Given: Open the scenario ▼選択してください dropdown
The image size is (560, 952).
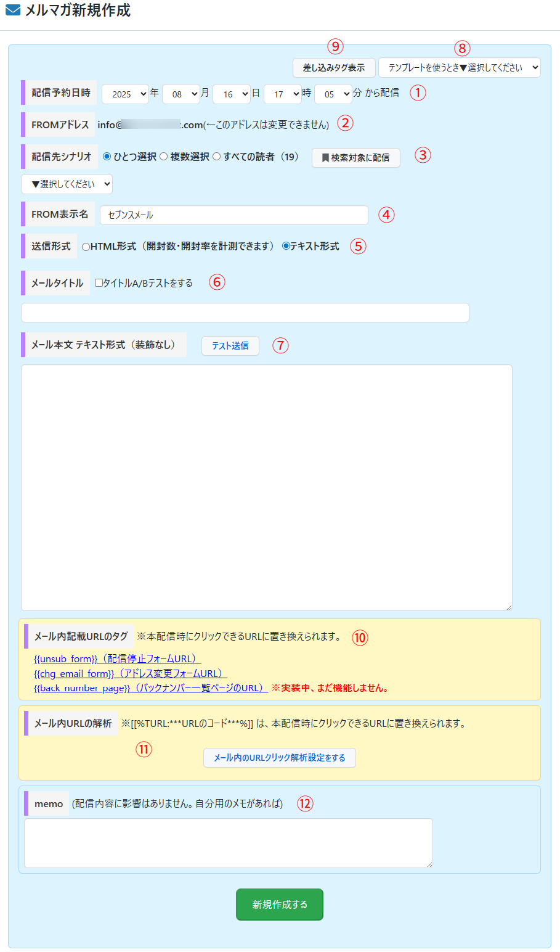Looking at the screenshot, I should click(x=67, y=184).
